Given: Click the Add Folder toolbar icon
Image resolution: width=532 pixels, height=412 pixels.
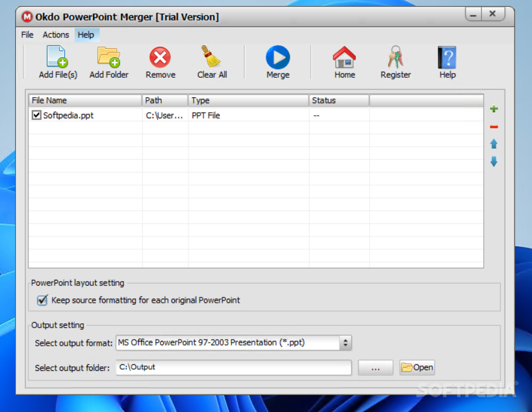Looking at the screenshot, I should pyautogui.click(x=109, y=57).
